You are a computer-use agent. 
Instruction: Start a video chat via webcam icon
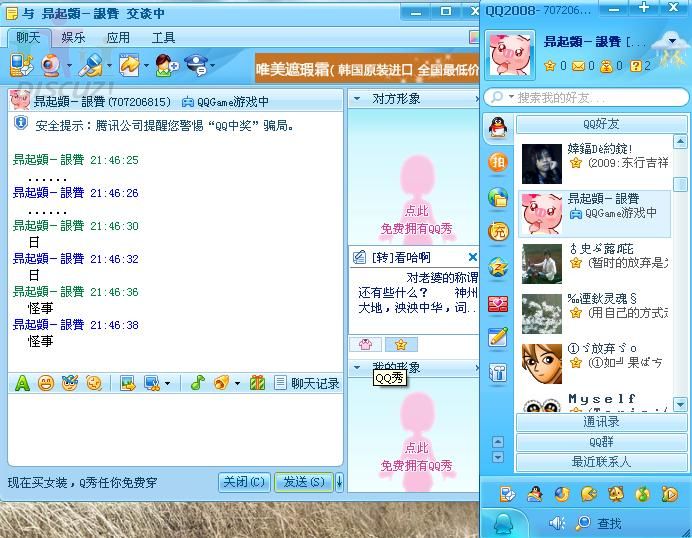click(51, 66)
